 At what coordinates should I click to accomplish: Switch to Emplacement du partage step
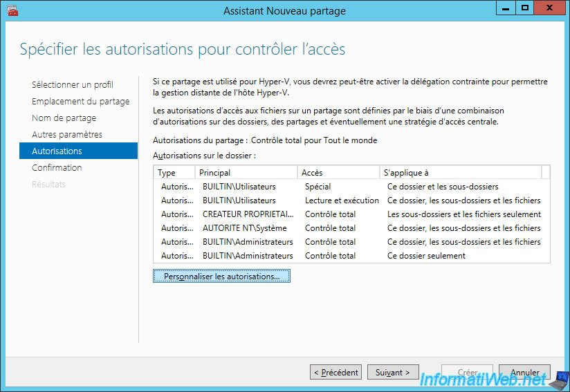point(80,102)
